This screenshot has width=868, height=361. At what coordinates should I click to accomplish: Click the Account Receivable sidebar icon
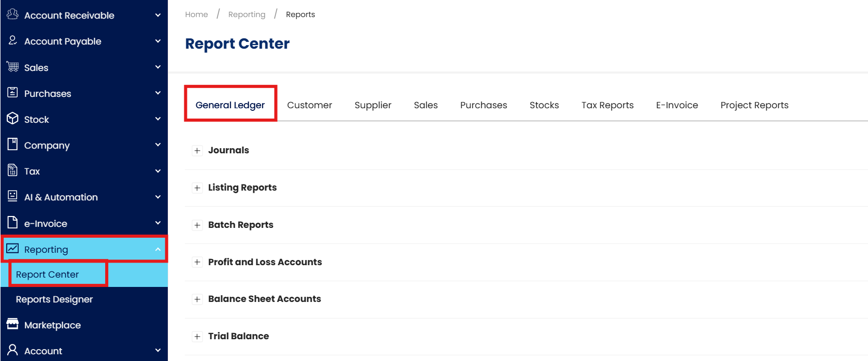[x=12, y=15]
